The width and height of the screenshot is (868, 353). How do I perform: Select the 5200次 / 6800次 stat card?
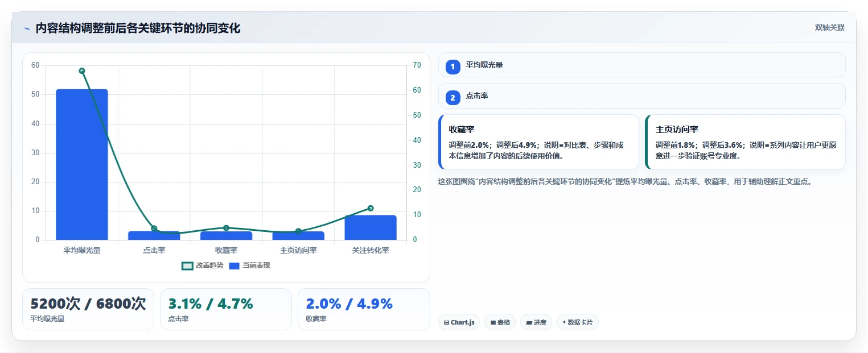coord(88,309)
